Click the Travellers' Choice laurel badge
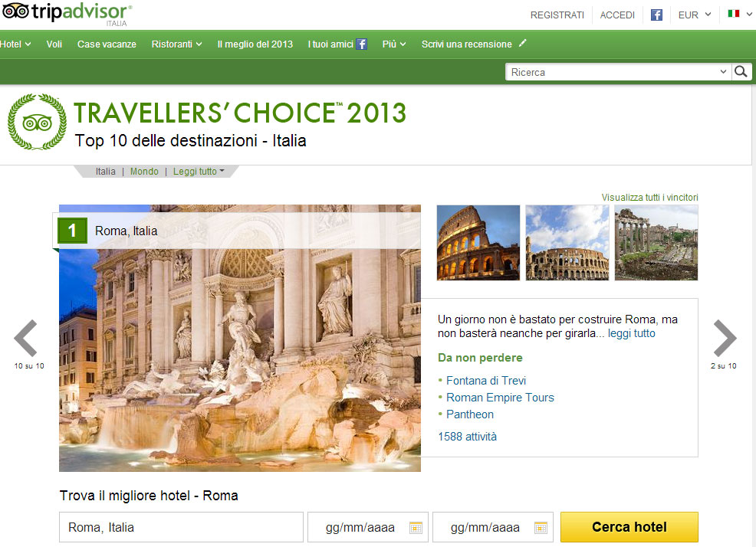 coord(37,122)
